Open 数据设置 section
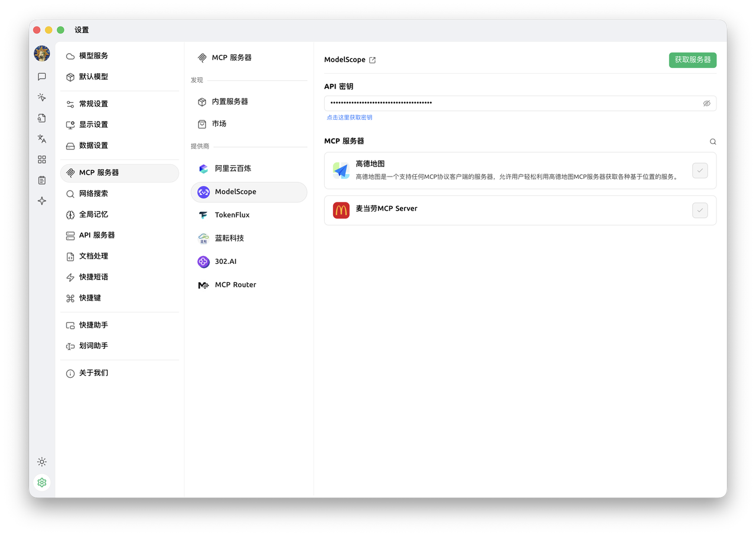This screenshot has width=756, height=536. tap(119, 146)
